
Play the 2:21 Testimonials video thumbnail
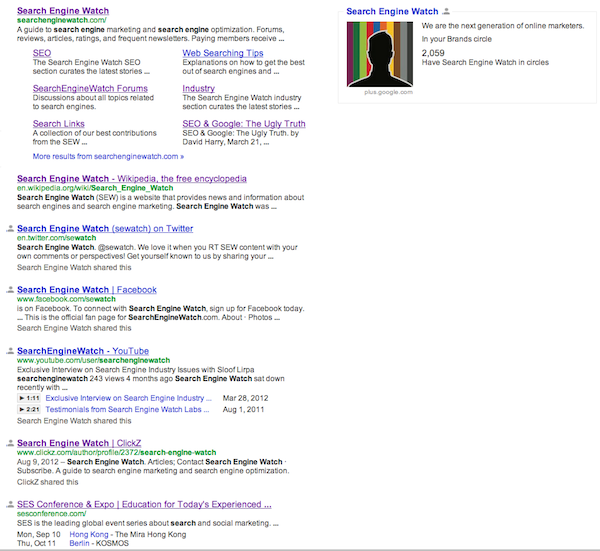pyautogui.click(x=29, y=409)
